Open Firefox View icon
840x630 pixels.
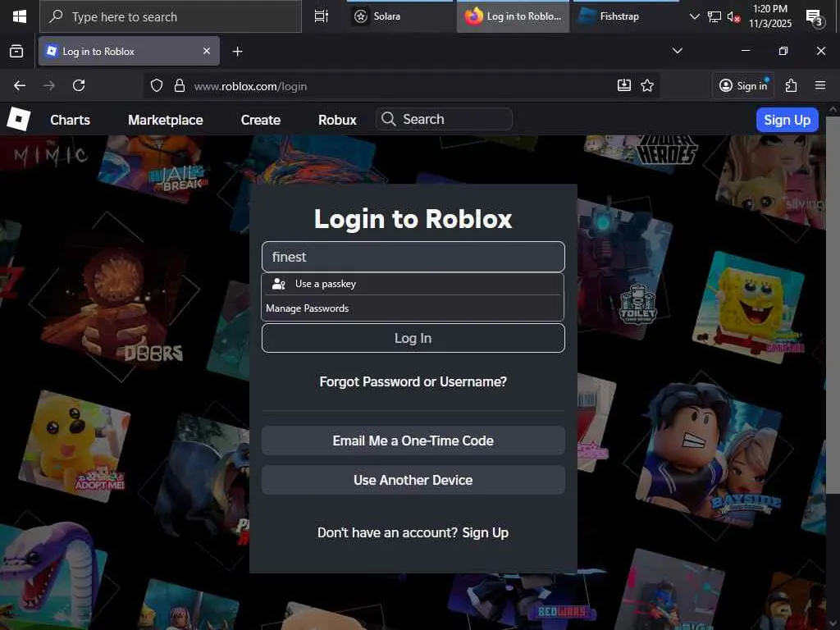16,52
